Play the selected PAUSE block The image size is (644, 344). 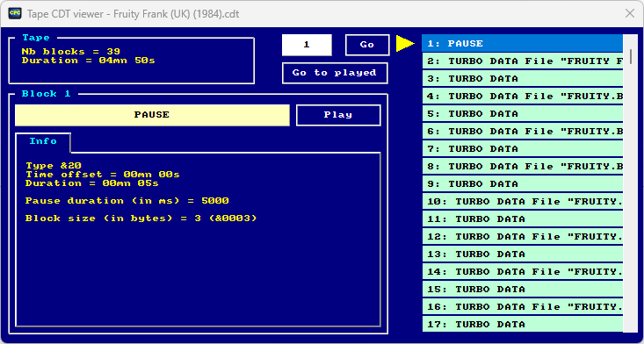338,115
